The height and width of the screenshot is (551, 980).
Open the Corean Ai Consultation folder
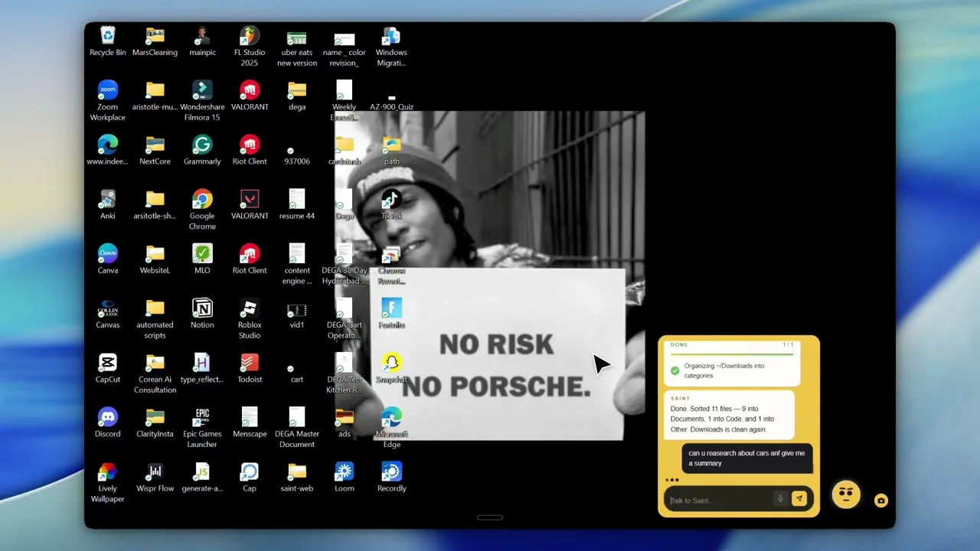click(x=155, y=373)
